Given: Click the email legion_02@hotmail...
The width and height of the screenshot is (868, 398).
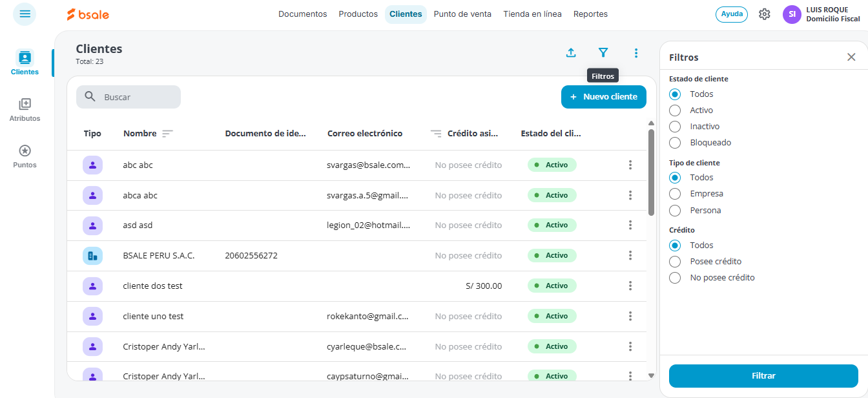Looking at the screenshot, I should coord(369,225).
